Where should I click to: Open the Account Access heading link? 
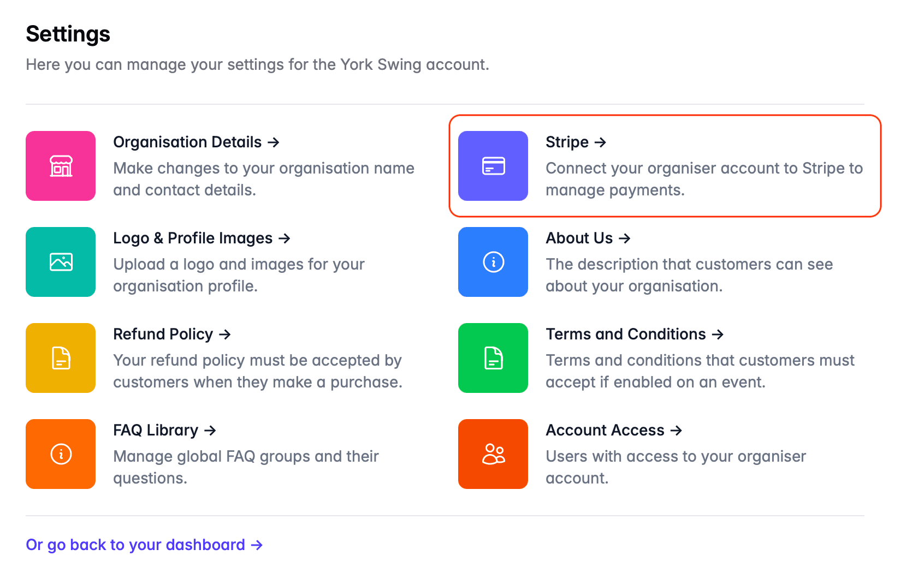[614, 431]
